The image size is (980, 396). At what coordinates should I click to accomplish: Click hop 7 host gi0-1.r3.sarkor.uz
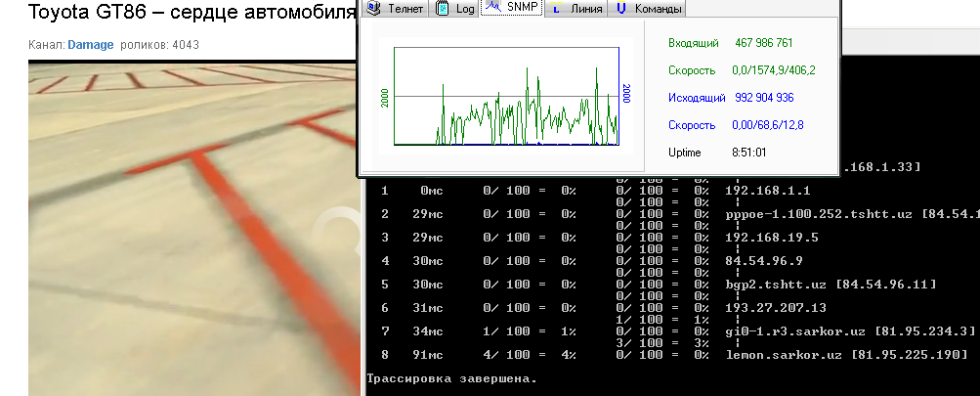pos(795,331)
